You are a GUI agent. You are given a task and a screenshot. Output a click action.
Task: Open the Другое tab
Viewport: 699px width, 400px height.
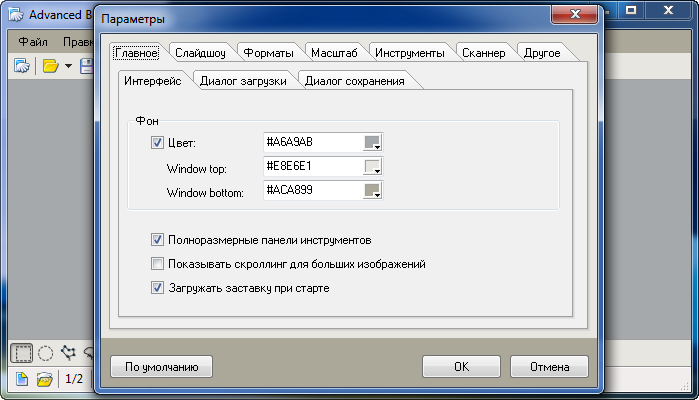[x=542, y=53]
